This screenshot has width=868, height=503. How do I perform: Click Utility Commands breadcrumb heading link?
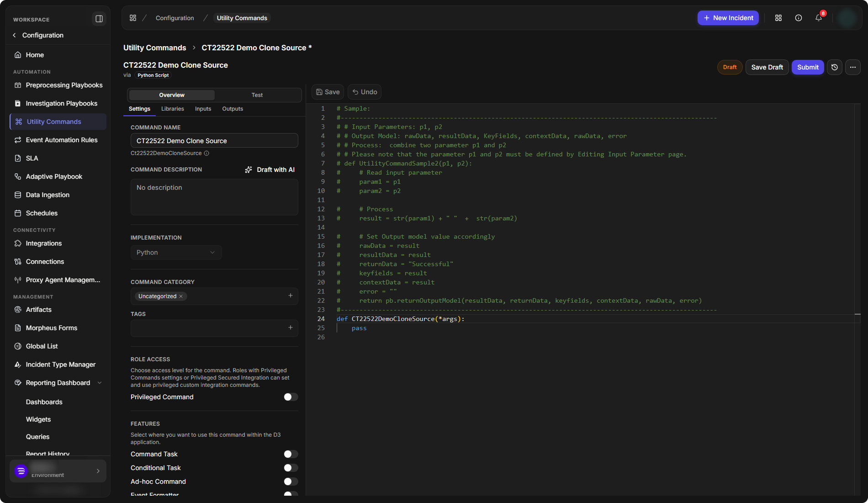155,48
